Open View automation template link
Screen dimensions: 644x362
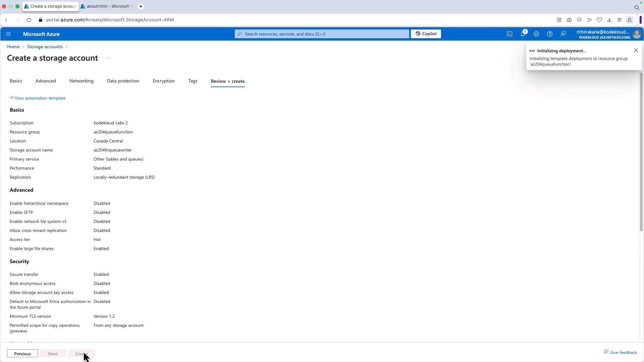click(x=38, y=98)
